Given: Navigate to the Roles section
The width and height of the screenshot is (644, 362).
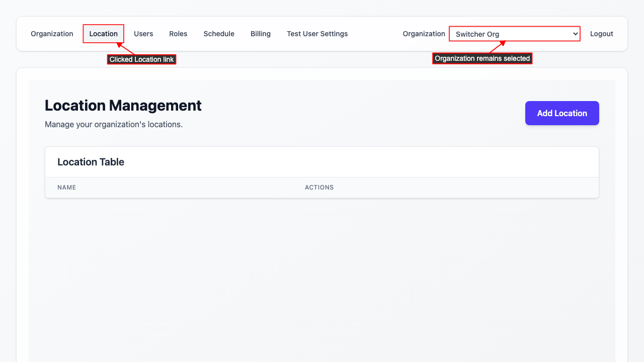Looking at the screenshot, I should click(178, 34).
